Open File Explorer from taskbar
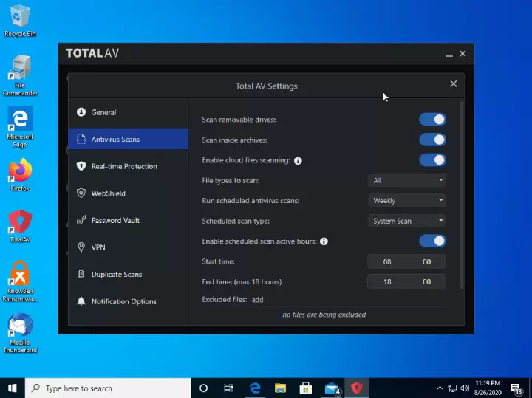The height and width of the screenshot is (398, 532). pyautogui.click(x=280, y=388)
